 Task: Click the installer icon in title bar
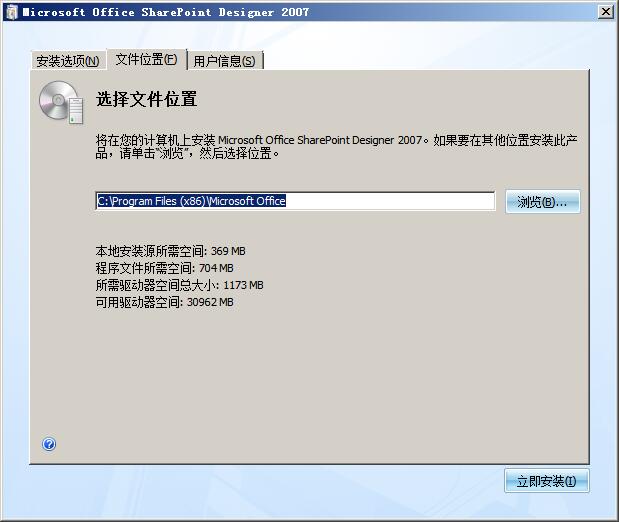tap(12, 12)
